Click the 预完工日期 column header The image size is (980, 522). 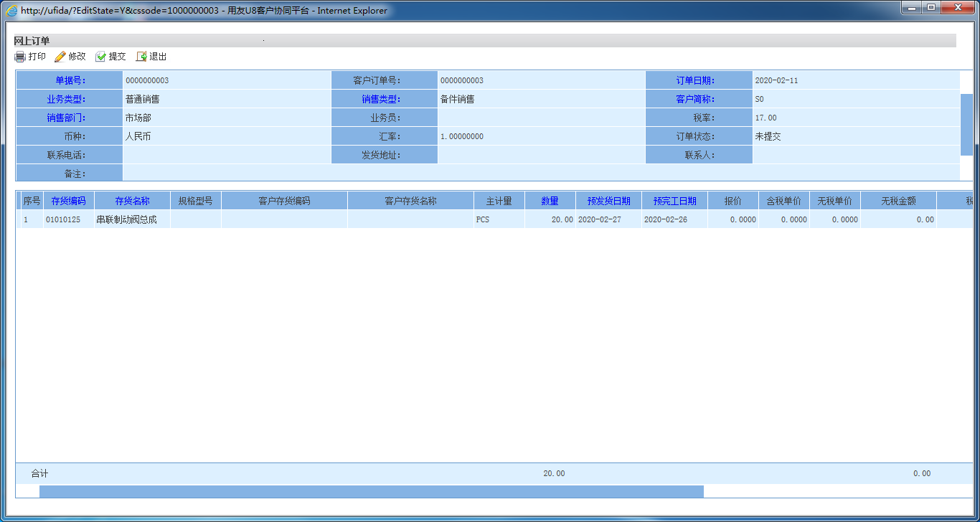click(674, 201)
